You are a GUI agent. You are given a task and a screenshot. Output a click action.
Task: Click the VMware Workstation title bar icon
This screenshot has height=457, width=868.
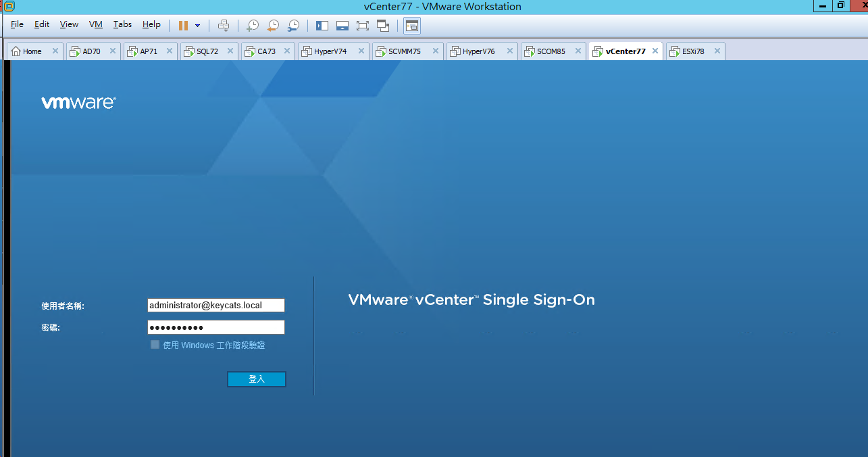(x=9, y=6)
